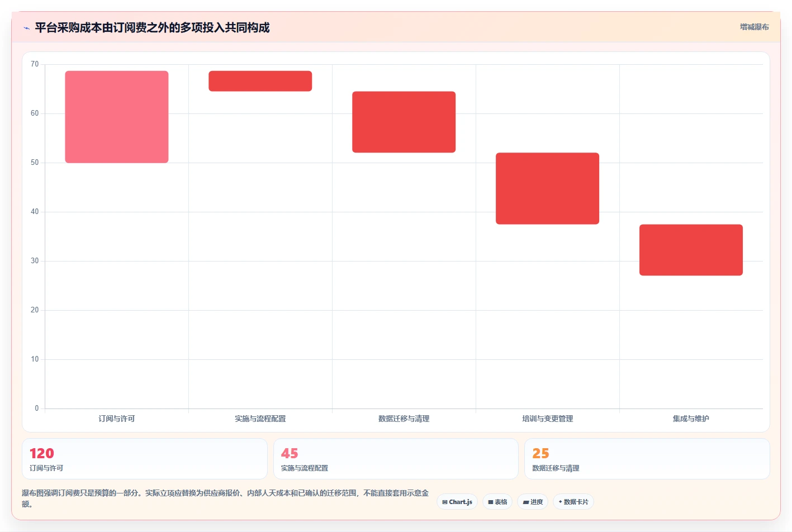Click the 进度 tag chip
The height and width of the screenshot is (532, 792).
pyautogui.click(x=533, y=502)
